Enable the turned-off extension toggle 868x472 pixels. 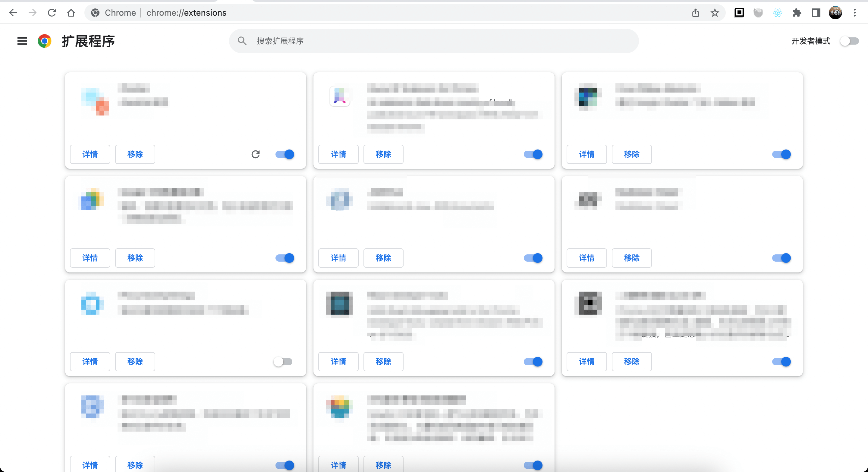(x=283, y=362)
